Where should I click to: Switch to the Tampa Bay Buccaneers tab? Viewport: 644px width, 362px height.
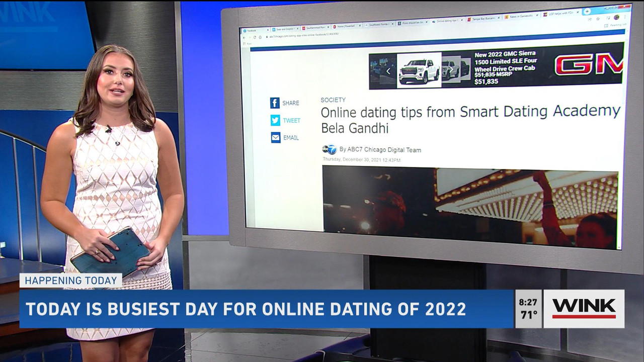coord(484,19)
